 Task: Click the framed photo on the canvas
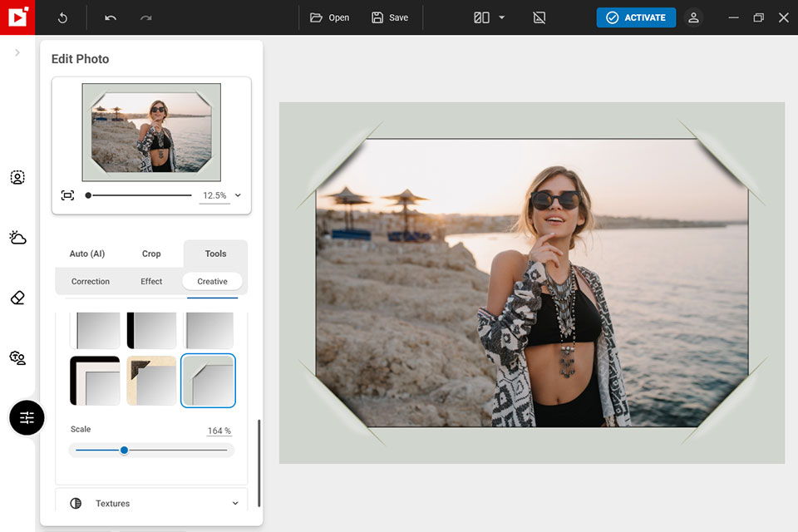(x=532, y=283)
